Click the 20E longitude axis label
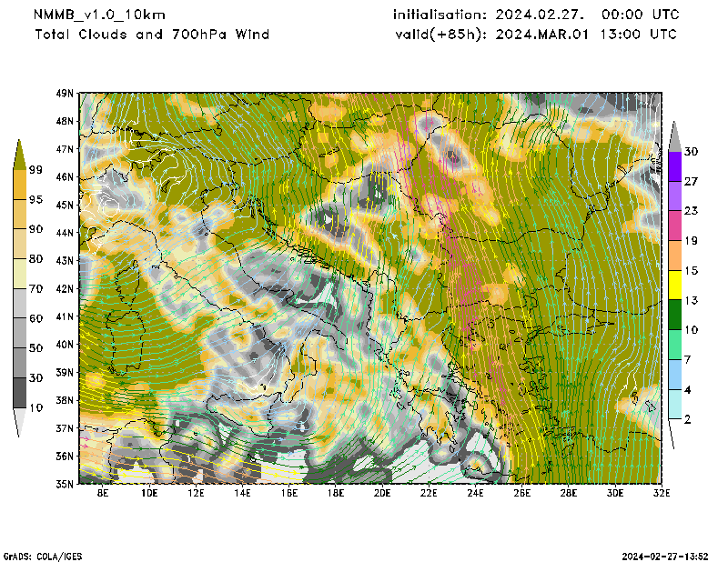 tap(382, 494)
